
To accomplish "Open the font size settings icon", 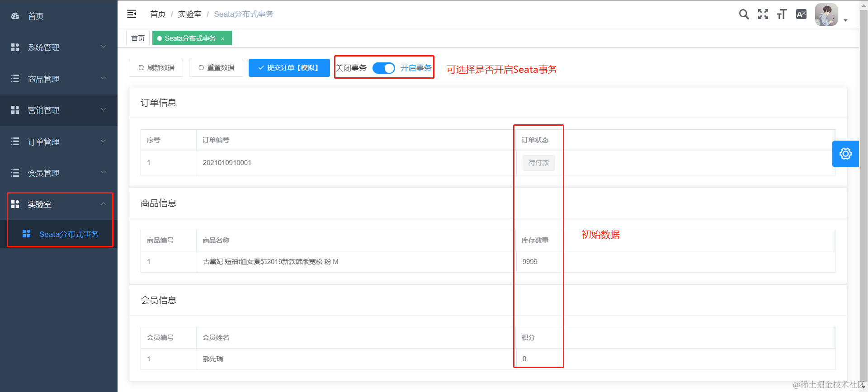I will pos(782,14).
